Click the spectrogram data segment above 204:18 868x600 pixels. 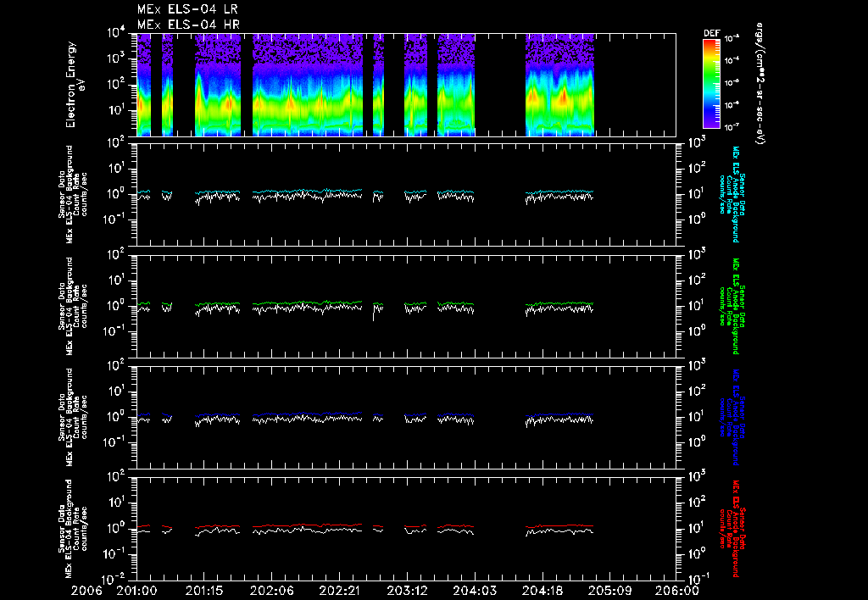(559, 85)
